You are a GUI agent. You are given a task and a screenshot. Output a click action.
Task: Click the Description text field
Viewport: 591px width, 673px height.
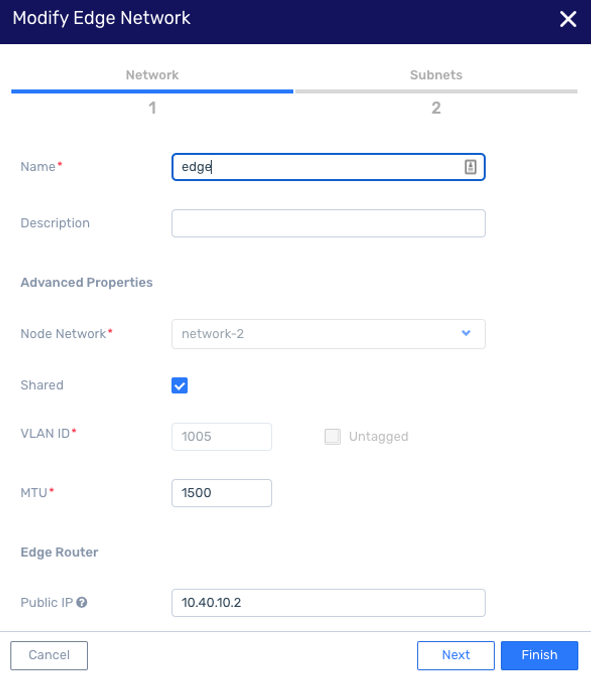coord(328,223)
